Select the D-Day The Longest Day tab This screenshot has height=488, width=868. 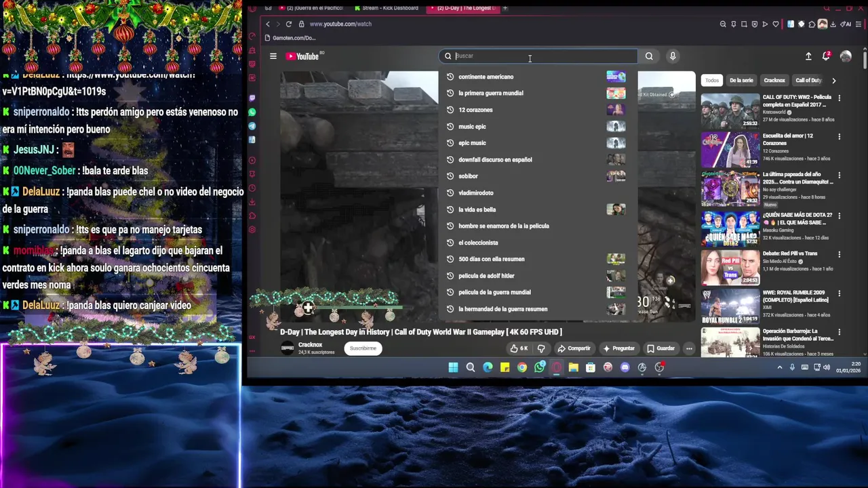pyautogui.click(x=462, y=8)
